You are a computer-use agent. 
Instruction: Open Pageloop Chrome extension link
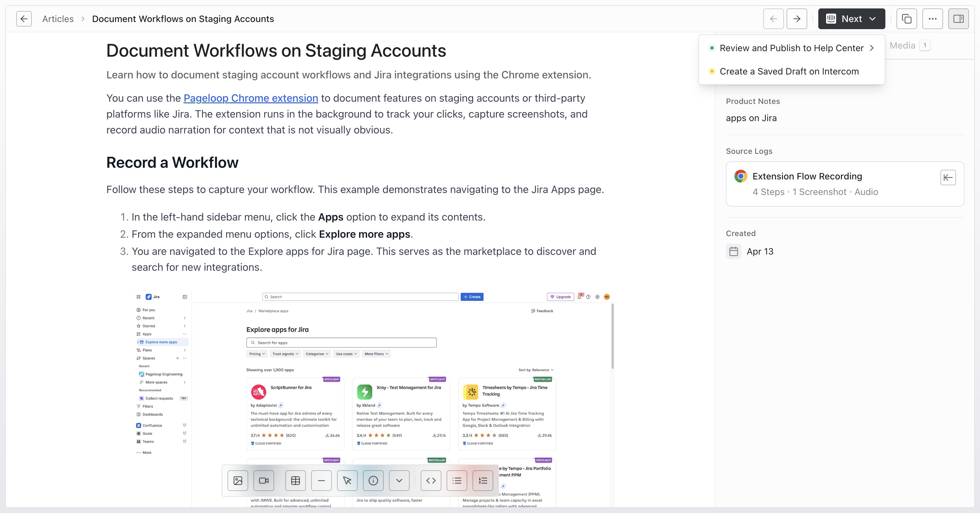point(251,98)
